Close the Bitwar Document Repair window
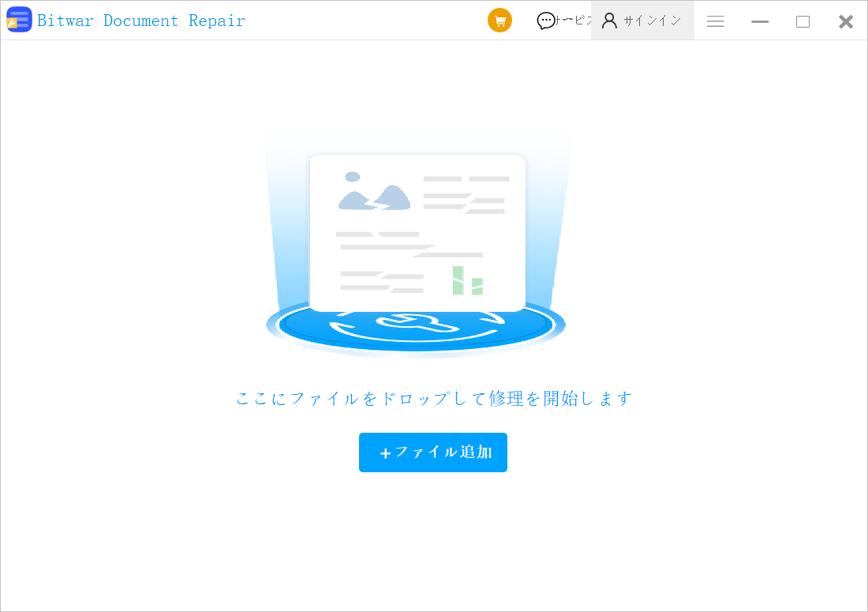 pyautogui.click(x=846, y=21)
